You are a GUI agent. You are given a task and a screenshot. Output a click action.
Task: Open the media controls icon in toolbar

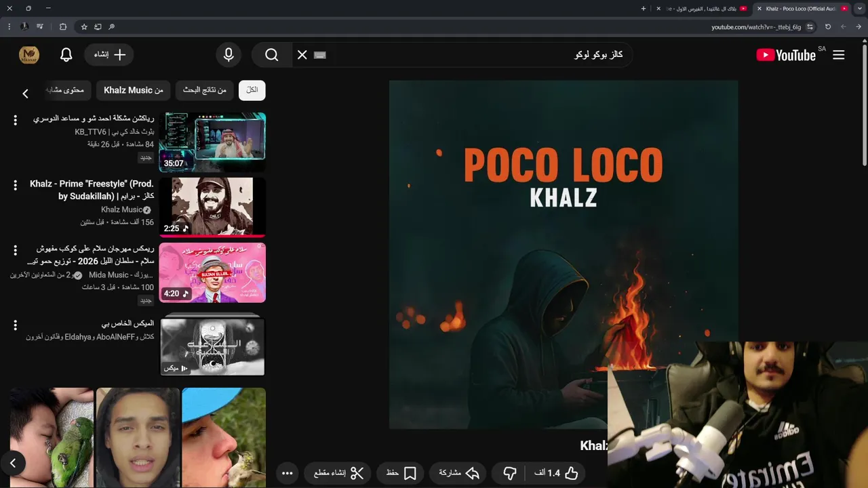point(41,26)
